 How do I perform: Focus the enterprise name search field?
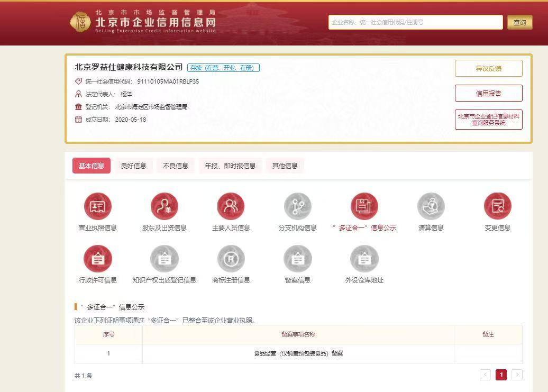[x=416, y=22]
